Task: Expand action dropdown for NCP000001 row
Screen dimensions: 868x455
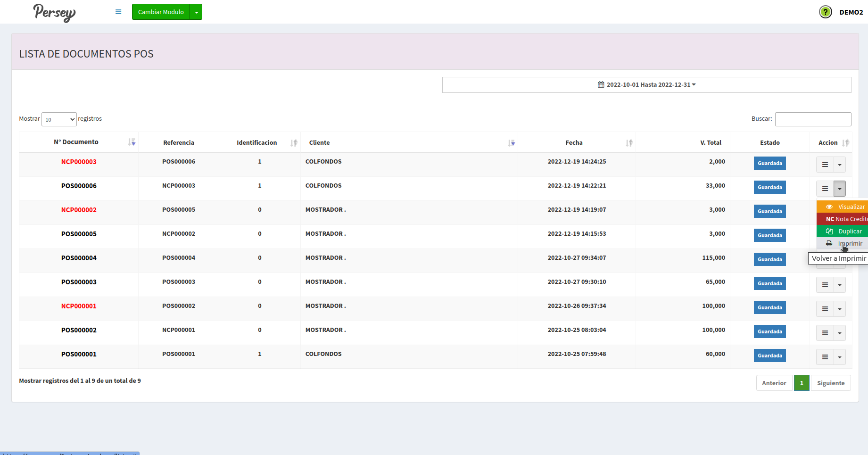Action: click(x=839, y=309)
